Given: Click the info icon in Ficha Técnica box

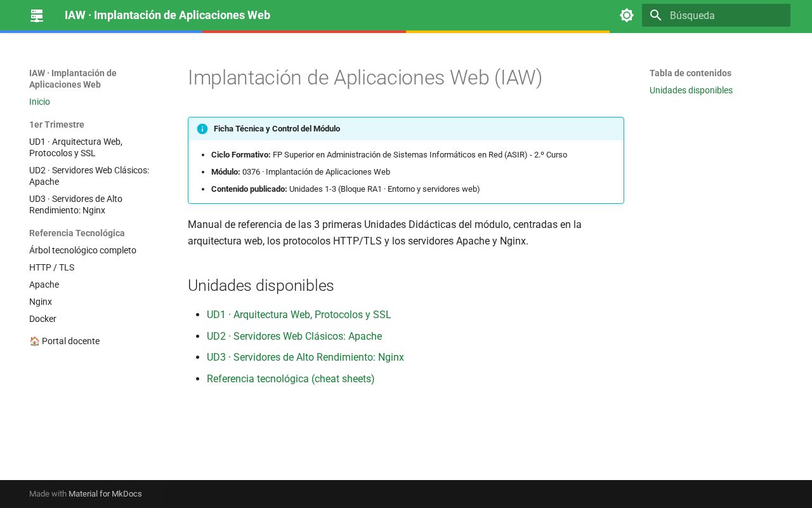Looking at the screenshot, I should [x=202, y=129].
